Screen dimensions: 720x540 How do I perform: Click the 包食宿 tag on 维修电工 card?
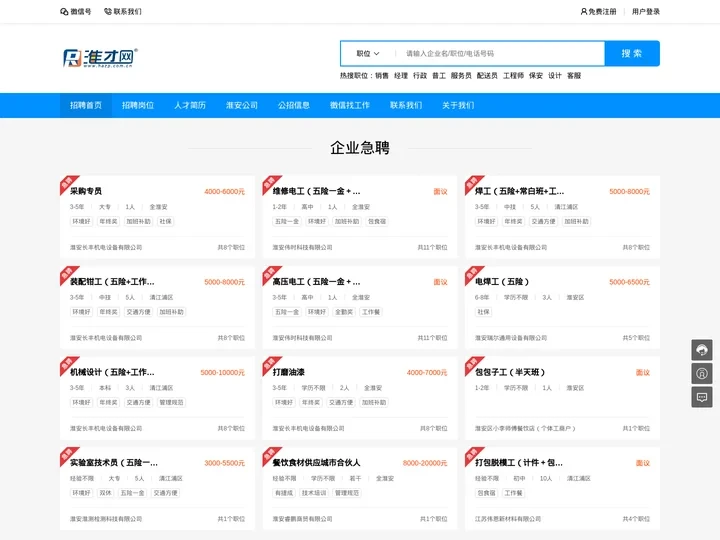(x=377, y=221)
